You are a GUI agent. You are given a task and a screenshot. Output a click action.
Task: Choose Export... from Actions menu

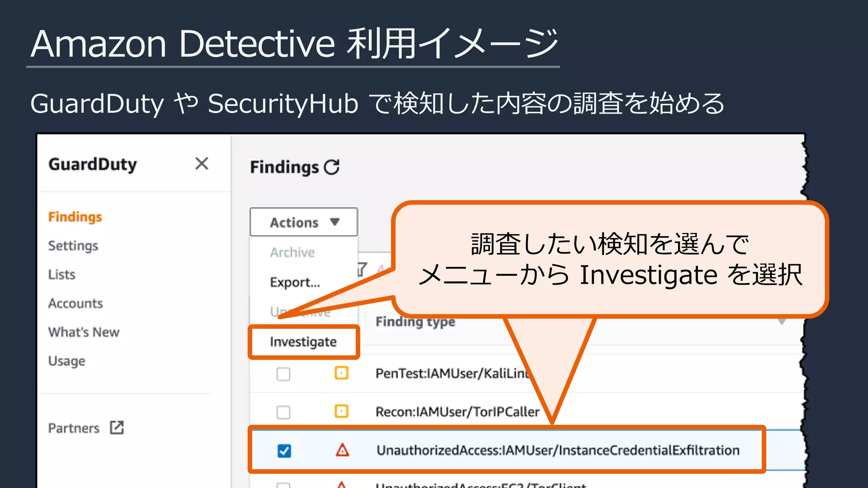coord(295,282)
